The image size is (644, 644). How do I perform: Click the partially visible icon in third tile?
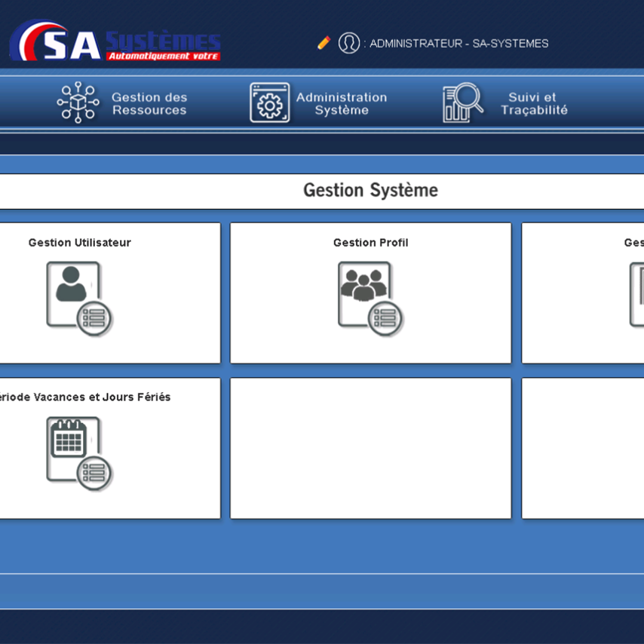coord(636,295)
